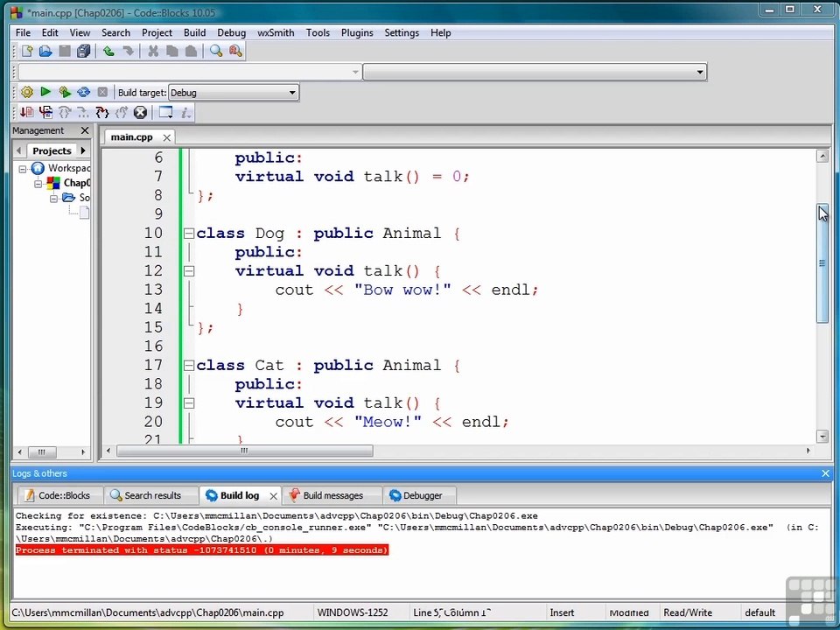Open the Plugins menu
Viewport: 840px width, 630px height.
click(357, 32)
